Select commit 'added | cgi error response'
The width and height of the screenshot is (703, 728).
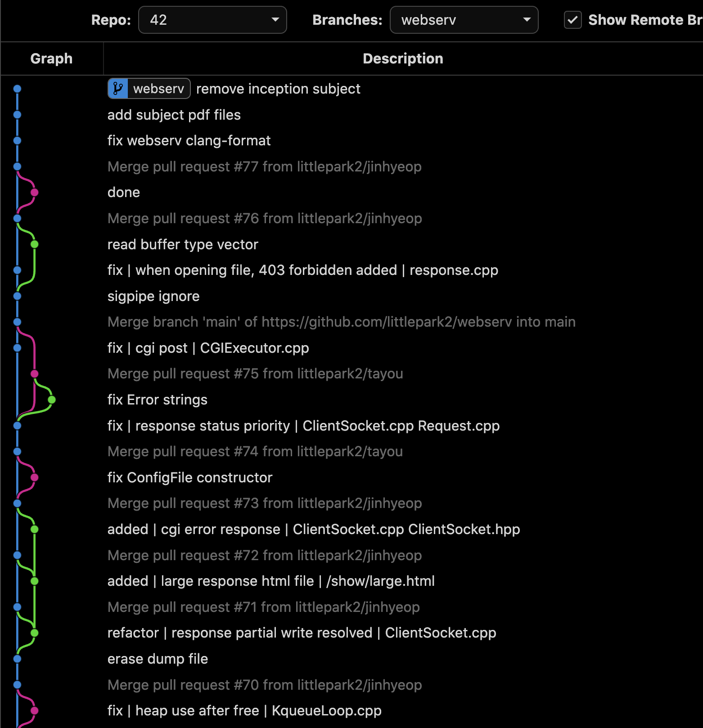(x=314, y=529)
